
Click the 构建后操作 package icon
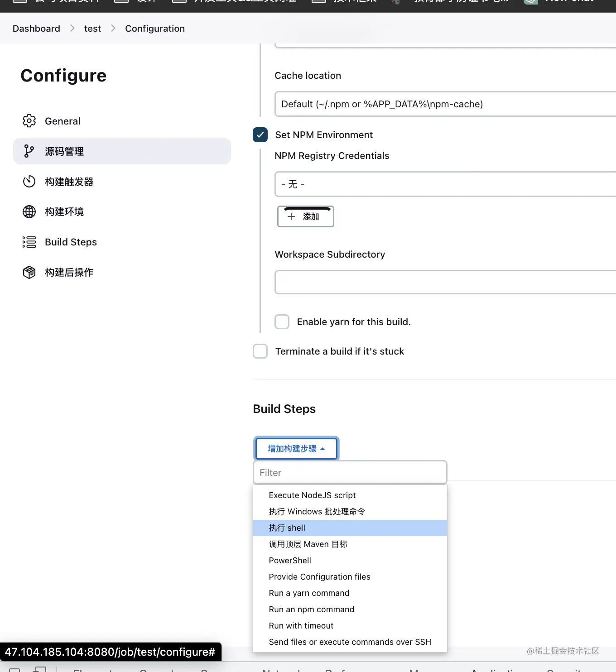[29, 272]
